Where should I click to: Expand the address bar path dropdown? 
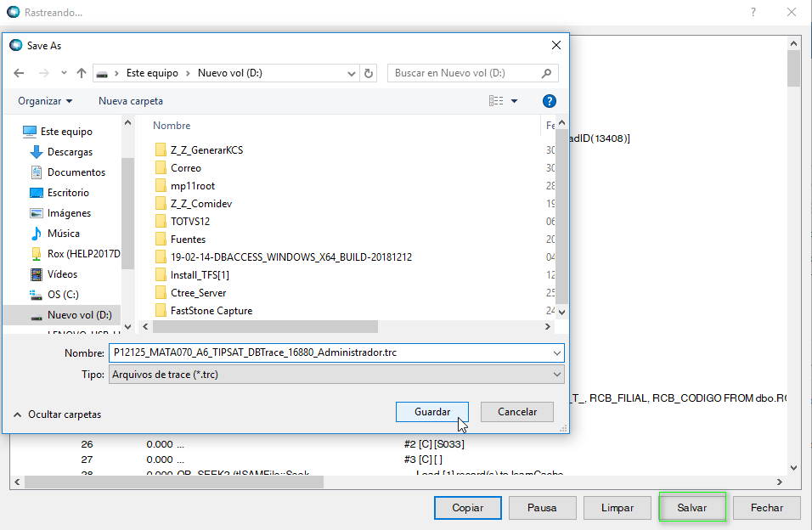(351, 74)
